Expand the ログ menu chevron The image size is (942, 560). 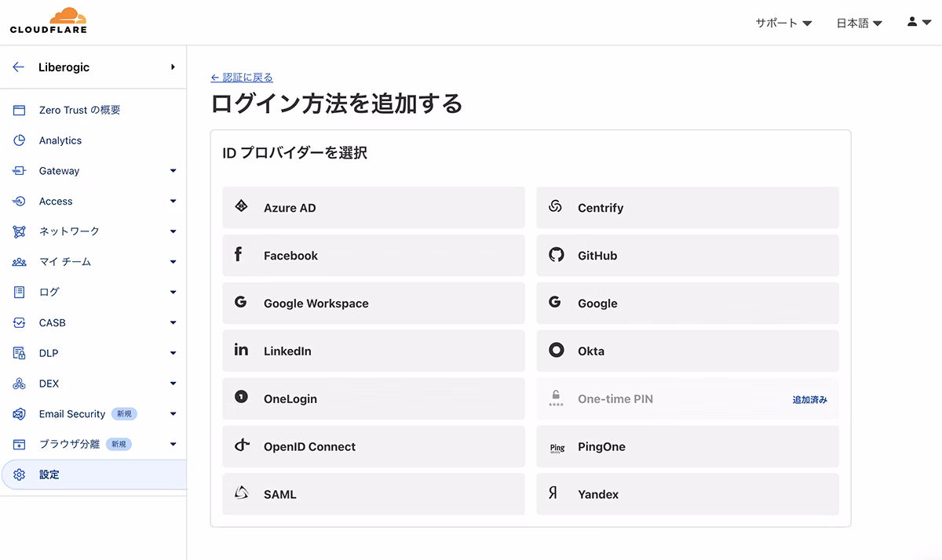pyautogui.click(x=173, y=293)
